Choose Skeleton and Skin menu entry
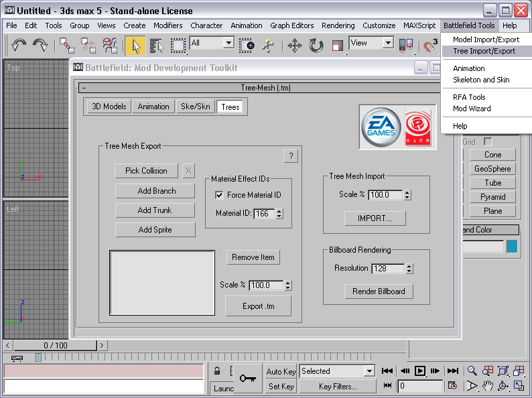The height and width of the screenshot is (398, 532). click(481, 80)
